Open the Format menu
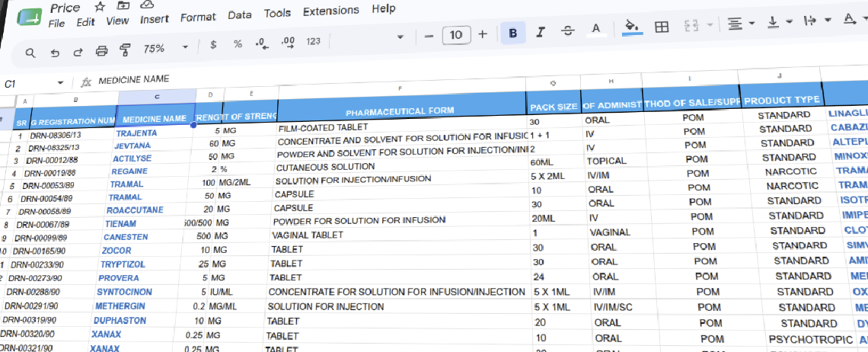Screen dimensions: 868x352 [x=198, y=18]
